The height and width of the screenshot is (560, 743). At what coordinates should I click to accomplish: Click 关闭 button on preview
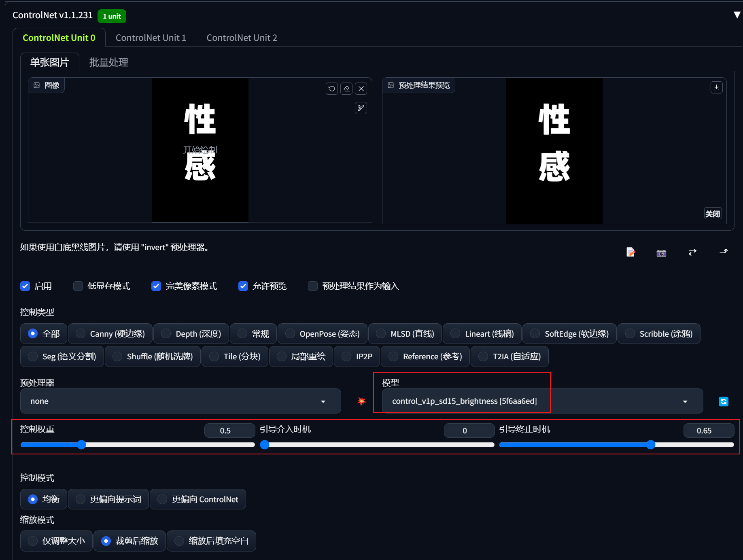tap(713, 214)
